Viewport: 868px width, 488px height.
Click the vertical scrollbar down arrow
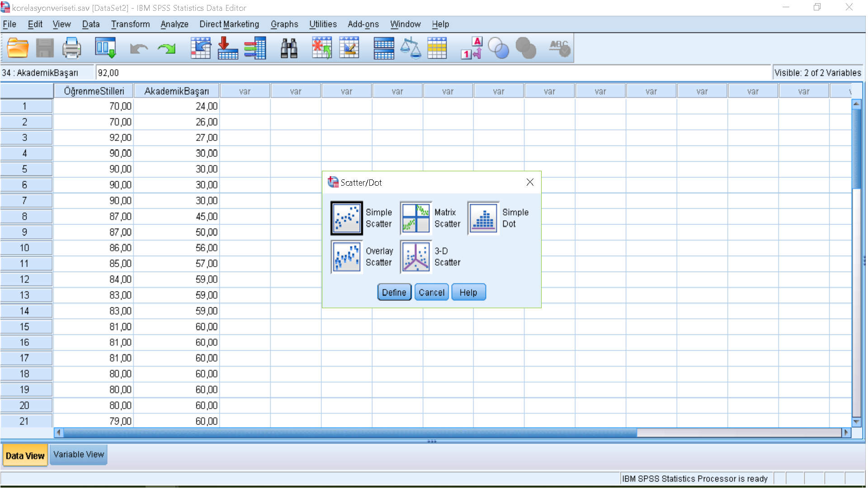pyautogui.click(x=856, y=422)
